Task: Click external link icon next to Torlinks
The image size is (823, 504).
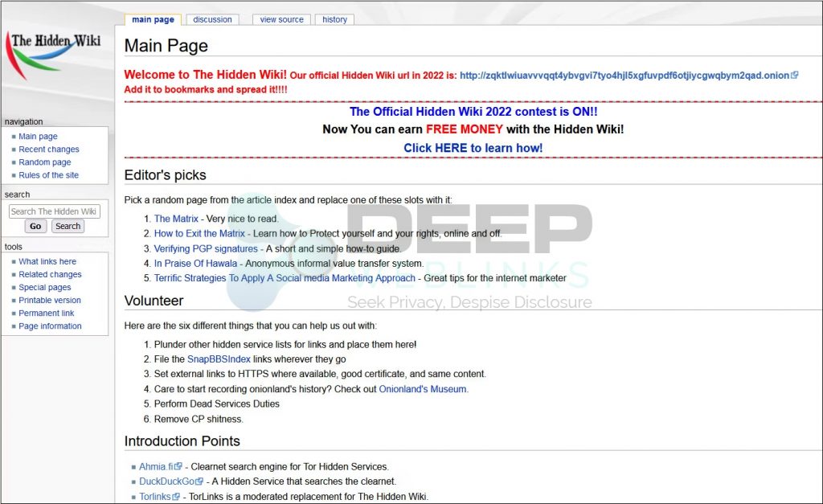Action: click(176, 496)
